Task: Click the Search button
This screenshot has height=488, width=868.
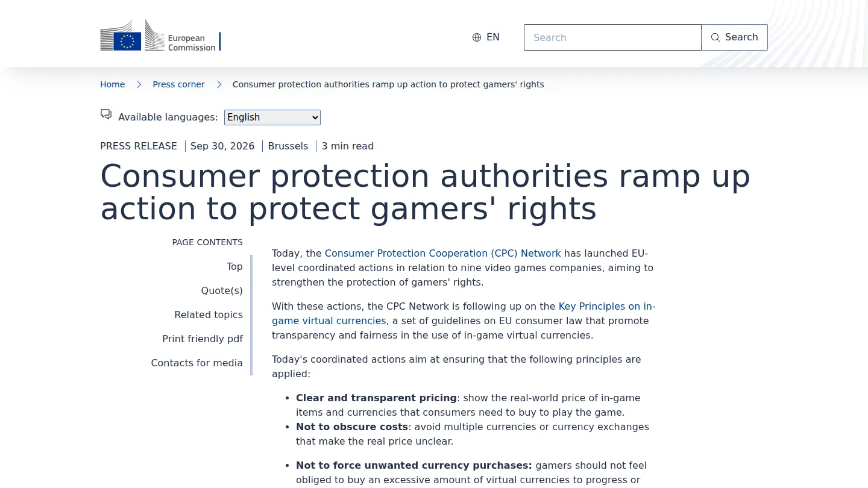Action: pyautogui.click(x=734, y=37)
